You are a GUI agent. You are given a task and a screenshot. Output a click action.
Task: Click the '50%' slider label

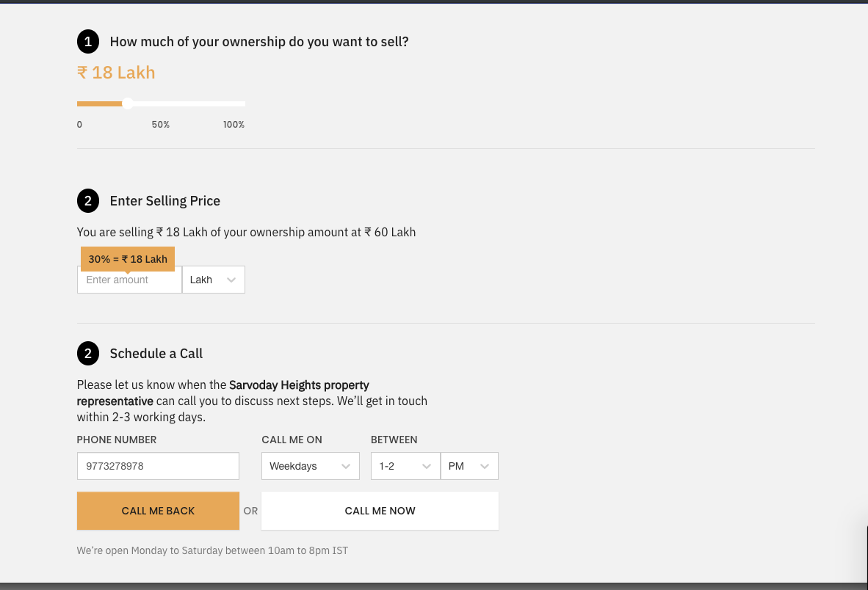[161, 125]
